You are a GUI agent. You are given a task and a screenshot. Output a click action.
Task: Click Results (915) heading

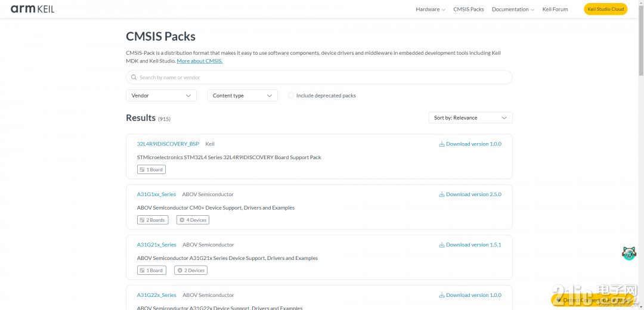148,118
